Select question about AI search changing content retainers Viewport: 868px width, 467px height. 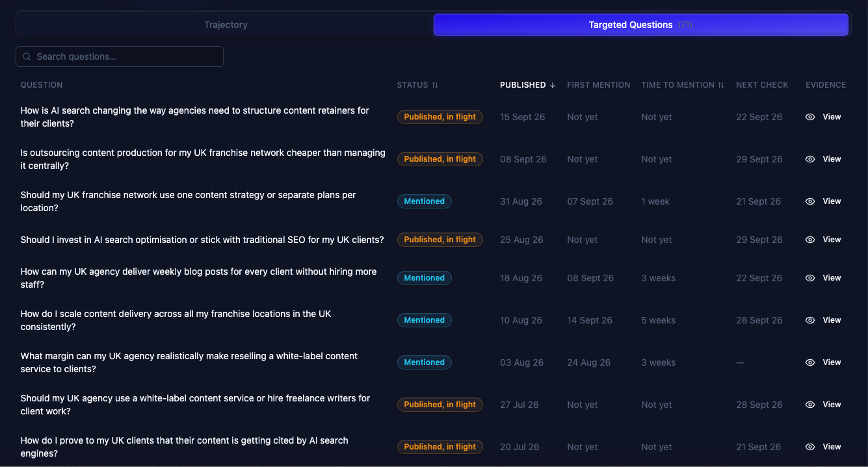pos(195,117)
